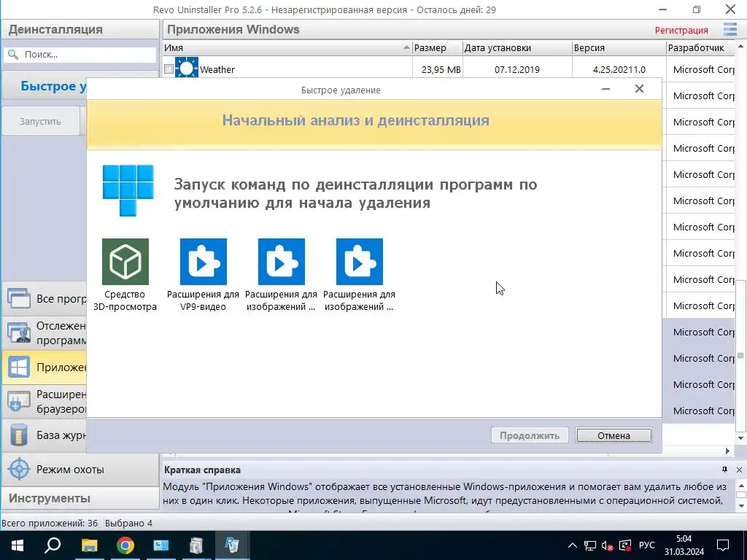Viewport: 747px width, 560px height.
Task: Close the Краткая справка panel
Action: point(739,470)
